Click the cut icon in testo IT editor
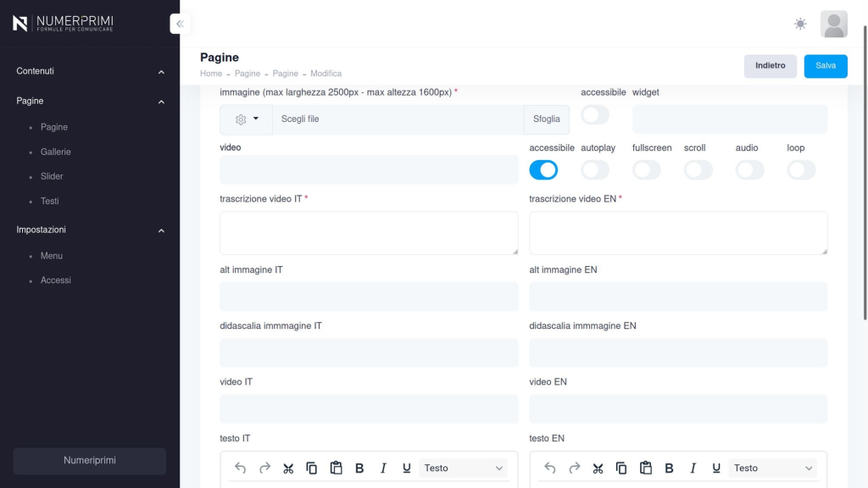868x488 pixels. (x=288, y=468)
